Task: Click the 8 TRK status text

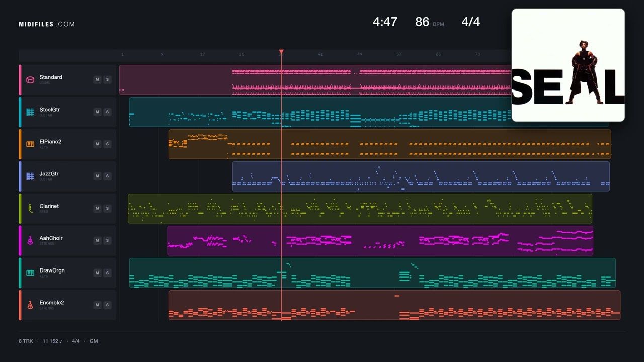Action: [26, 341]
